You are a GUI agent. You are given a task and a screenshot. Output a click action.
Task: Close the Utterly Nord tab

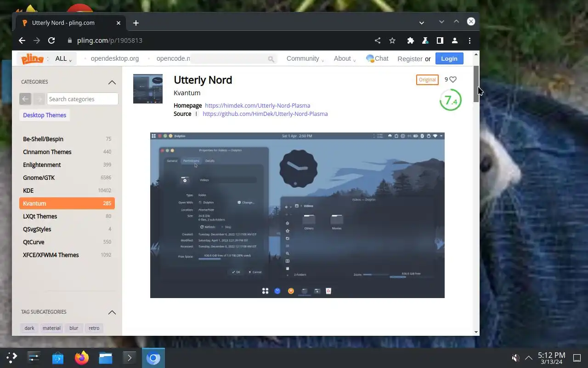(119, 23)
